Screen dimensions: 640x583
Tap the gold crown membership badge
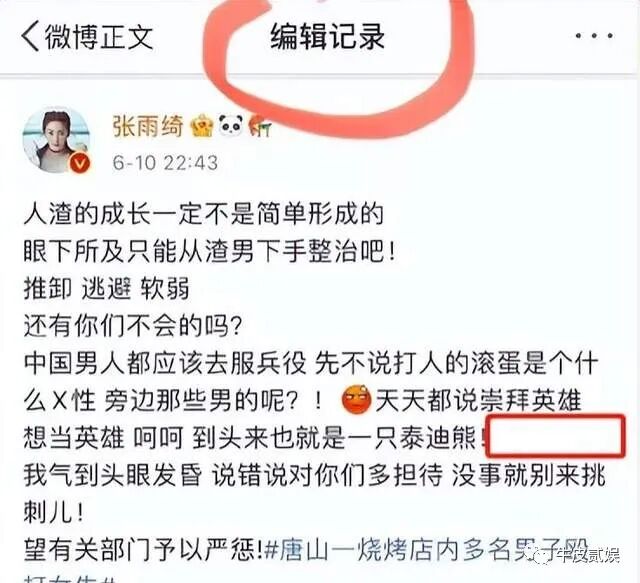[x=202, y=126]
